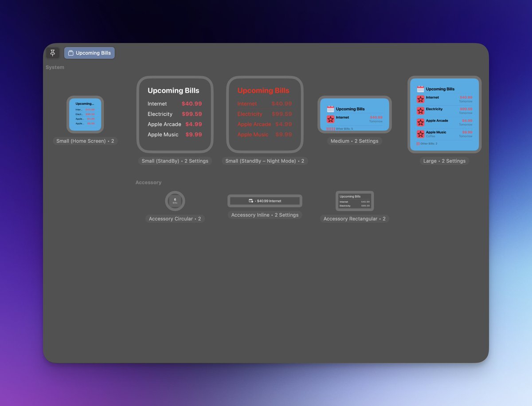Switch to the Upcoming Bills tab
This screenshot has width=532, height=406.
[x=90, y=53]
